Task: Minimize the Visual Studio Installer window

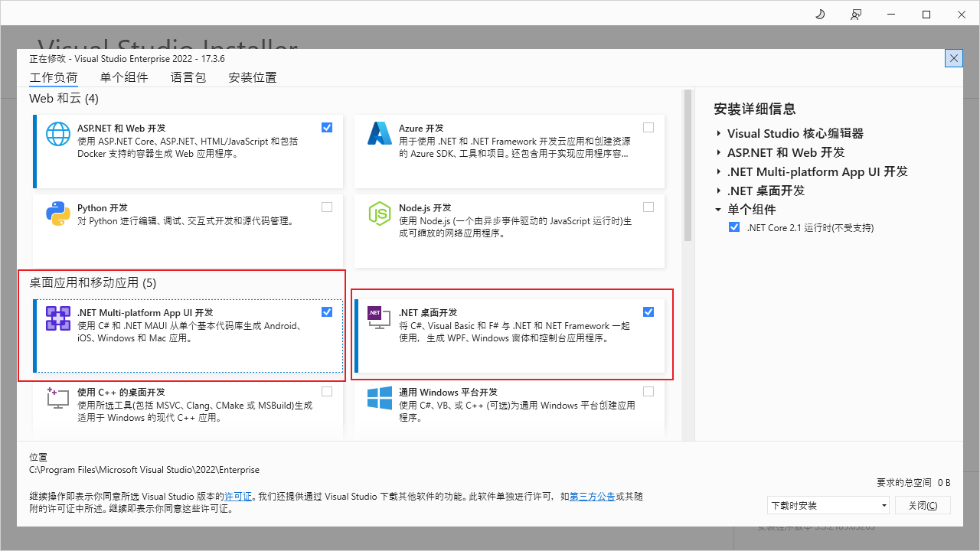Action: pos(891,15)
